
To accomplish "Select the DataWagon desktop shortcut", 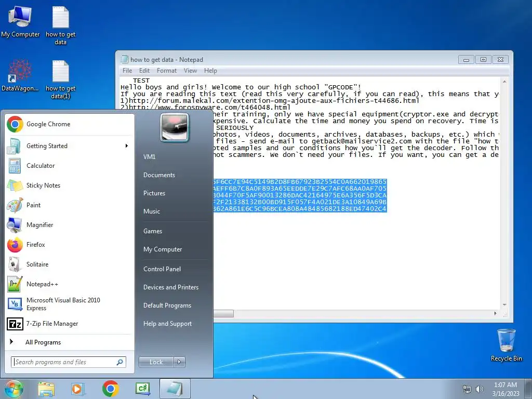I will tap(20, 75).
